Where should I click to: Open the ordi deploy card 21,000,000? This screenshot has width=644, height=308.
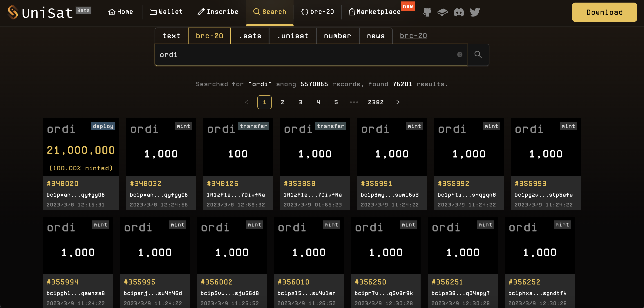pos(81,164)
